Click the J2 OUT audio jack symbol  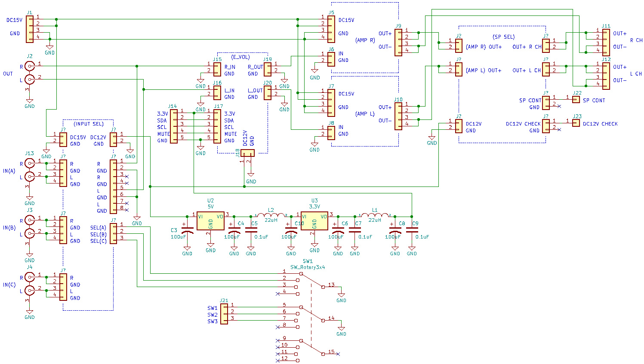(29, 73)
